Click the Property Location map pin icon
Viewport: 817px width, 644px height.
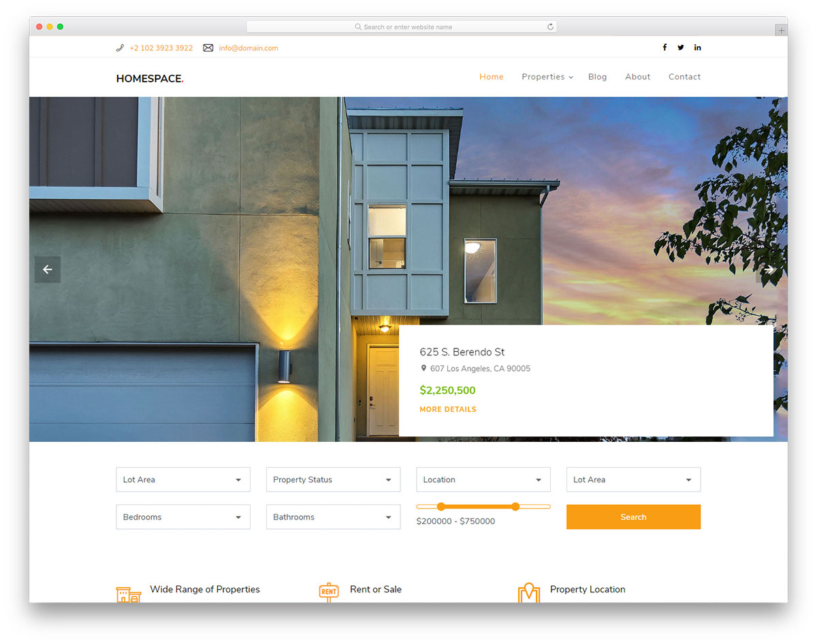530,591
